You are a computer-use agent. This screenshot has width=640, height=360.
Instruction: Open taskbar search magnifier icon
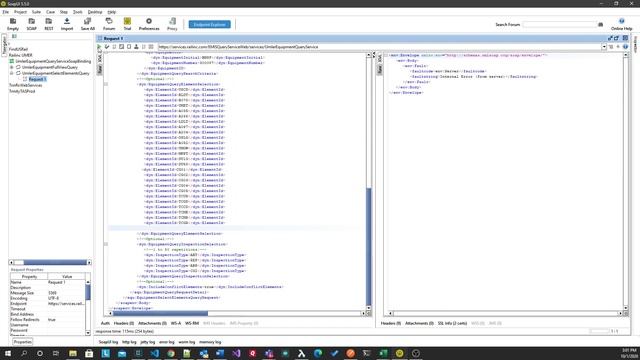(24, 353)
